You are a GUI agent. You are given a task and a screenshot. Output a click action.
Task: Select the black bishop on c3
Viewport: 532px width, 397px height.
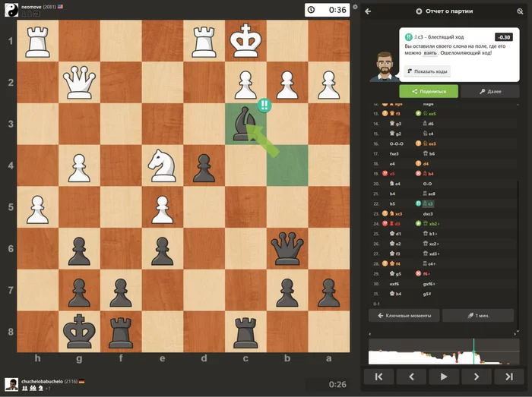pyautogui.click(x=245, y=124)
